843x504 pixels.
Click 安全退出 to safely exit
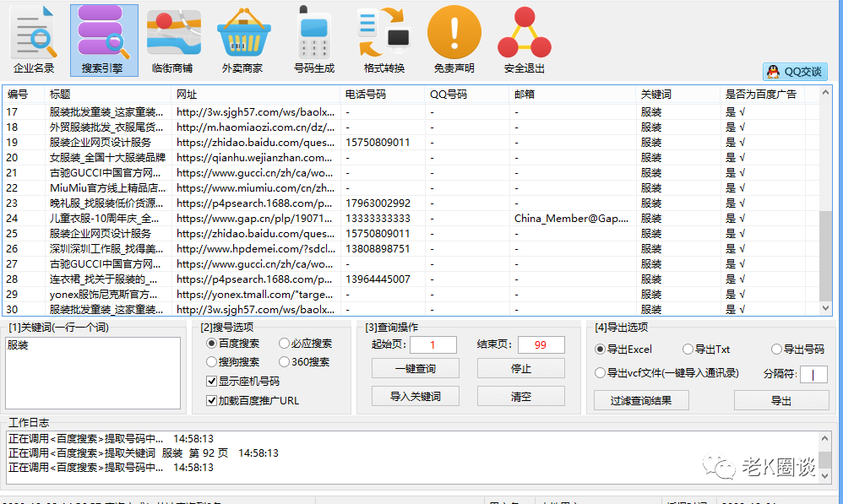[x=524, y=34]
